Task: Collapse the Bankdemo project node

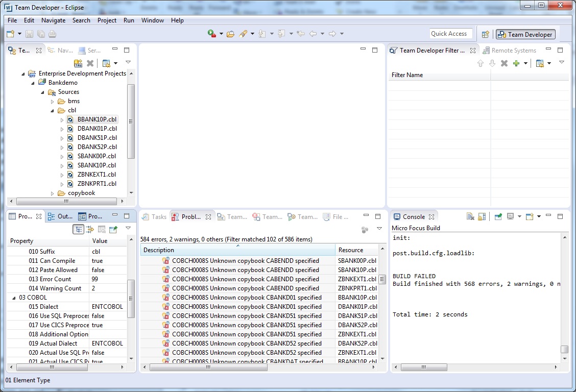Action: [x=33, y=83]
